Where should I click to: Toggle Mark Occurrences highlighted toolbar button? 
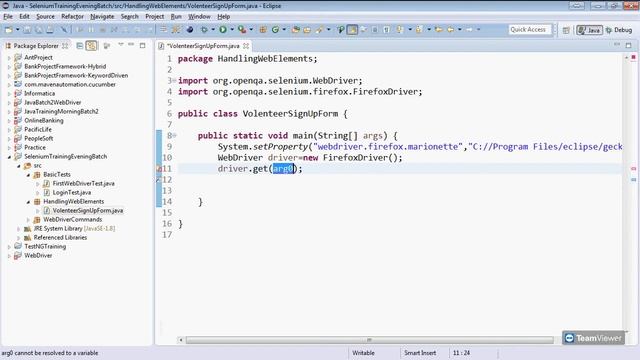coord(352,30)
